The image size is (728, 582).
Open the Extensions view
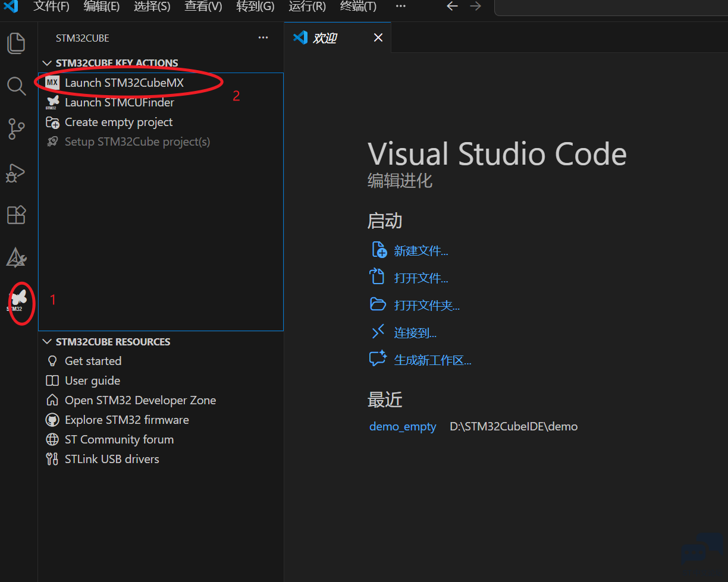16,215
